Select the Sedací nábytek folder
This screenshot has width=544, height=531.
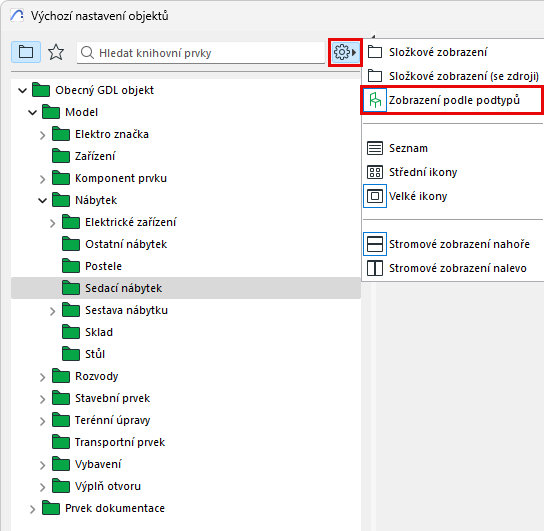pos(186,288)
